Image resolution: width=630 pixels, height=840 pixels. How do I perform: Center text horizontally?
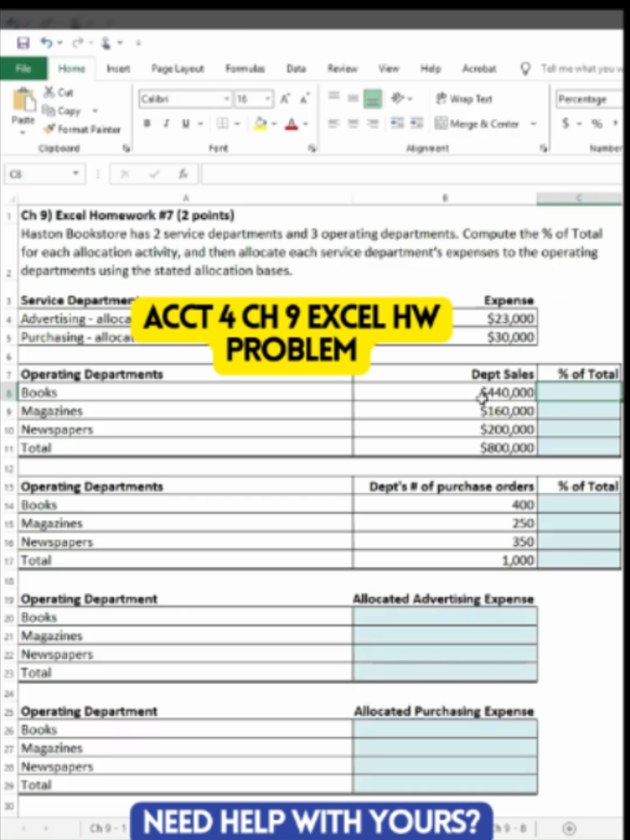[x=352, y=124]
